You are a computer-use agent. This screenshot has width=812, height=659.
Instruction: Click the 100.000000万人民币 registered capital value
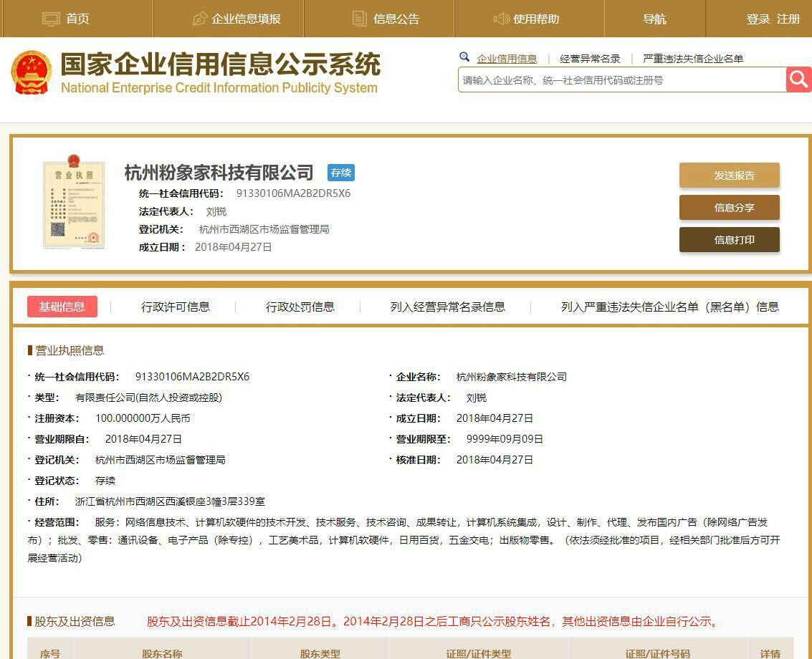(143, 418)
